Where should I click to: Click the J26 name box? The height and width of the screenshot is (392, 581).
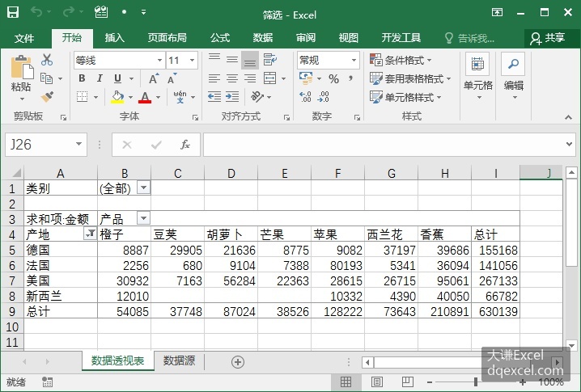[45, 145]
